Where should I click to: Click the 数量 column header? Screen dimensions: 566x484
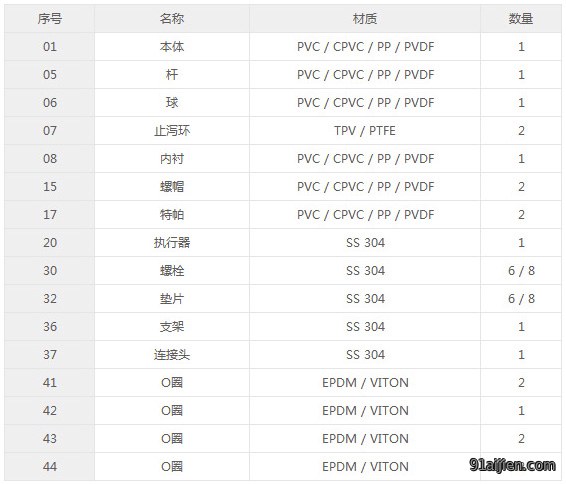click(521, 19)
